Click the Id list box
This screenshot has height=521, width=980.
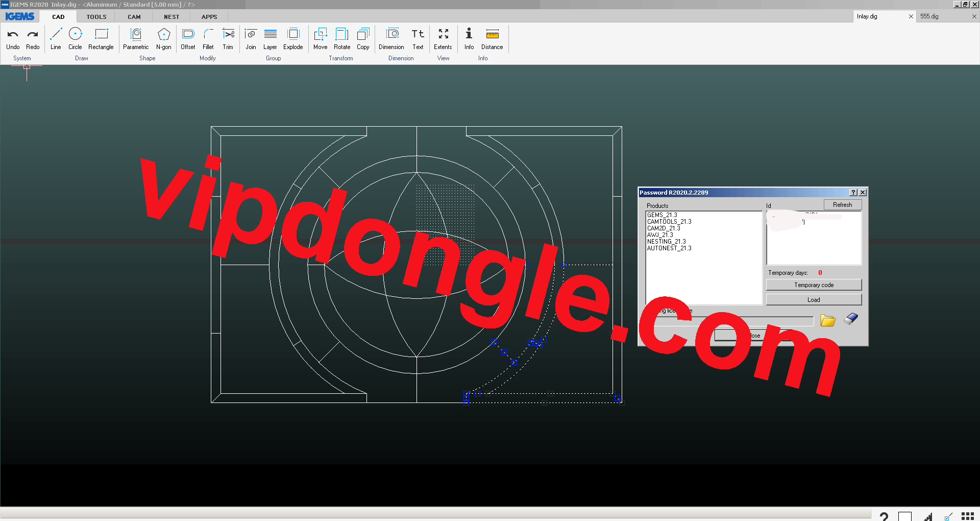pyautogui.click(x=814, y=238)
